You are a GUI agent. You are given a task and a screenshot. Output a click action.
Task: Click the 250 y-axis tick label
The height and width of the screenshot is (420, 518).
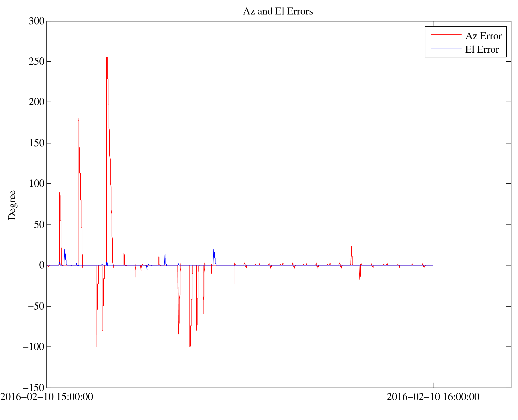pyautogui.click(x=36, y=61)
